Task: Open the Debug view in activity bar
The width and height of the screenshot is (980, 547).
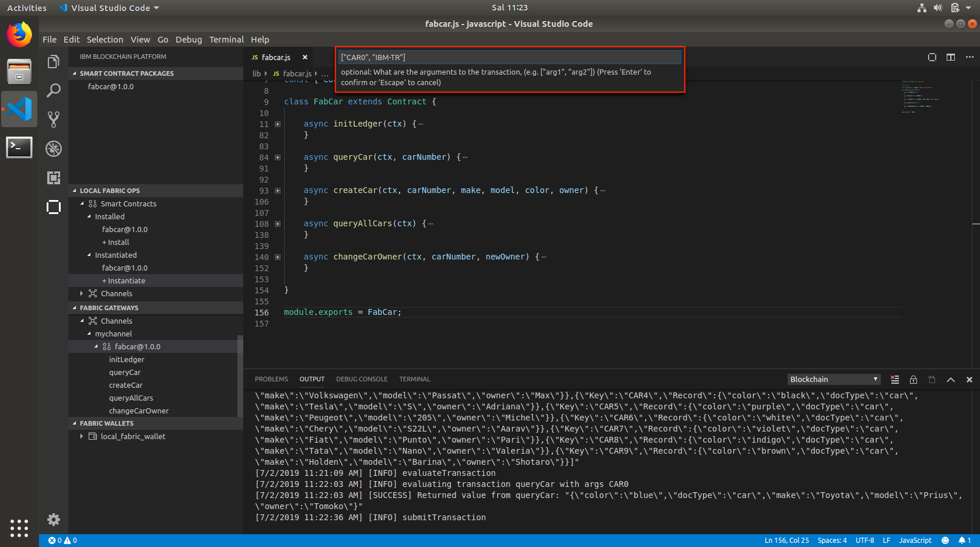Action: tap(54, 149)
